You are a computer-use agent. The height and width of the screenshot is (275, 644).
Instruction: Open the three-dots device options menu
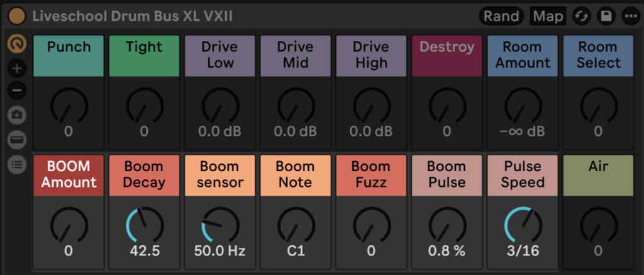631,16
